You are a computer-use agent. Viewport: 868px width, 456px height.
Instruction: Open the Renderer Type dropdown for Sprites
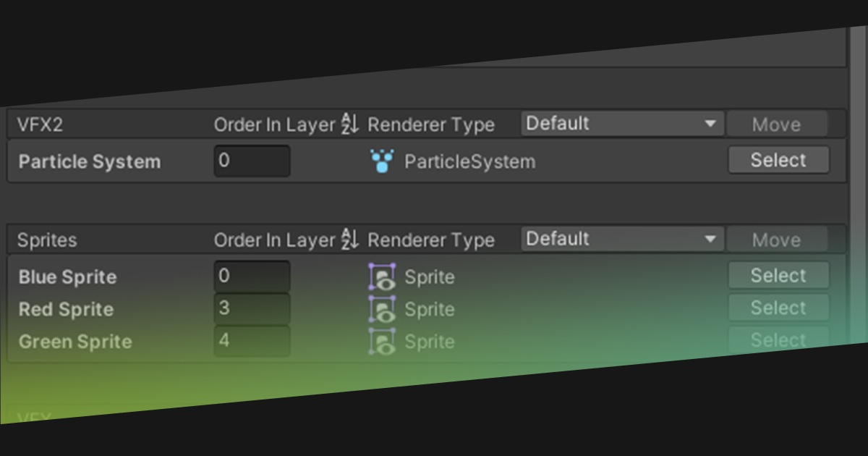(x=621, y=238)
